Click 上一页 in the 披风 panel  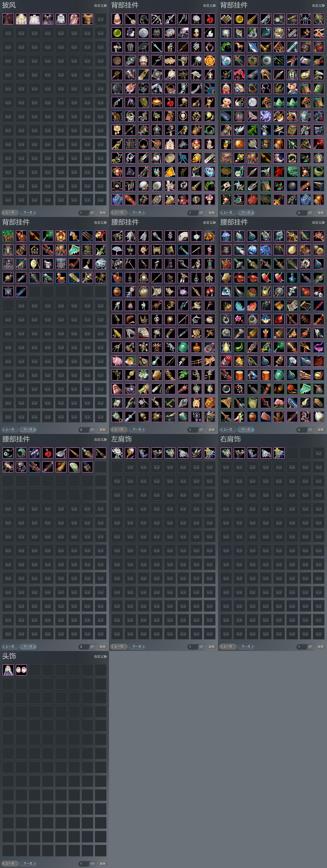10,213
